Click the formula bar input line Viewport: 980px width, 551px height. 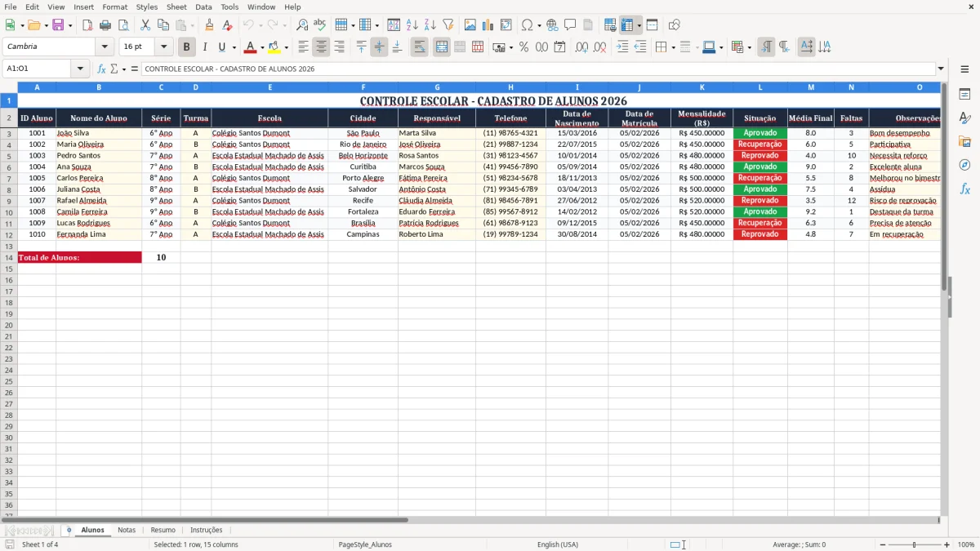537,69
